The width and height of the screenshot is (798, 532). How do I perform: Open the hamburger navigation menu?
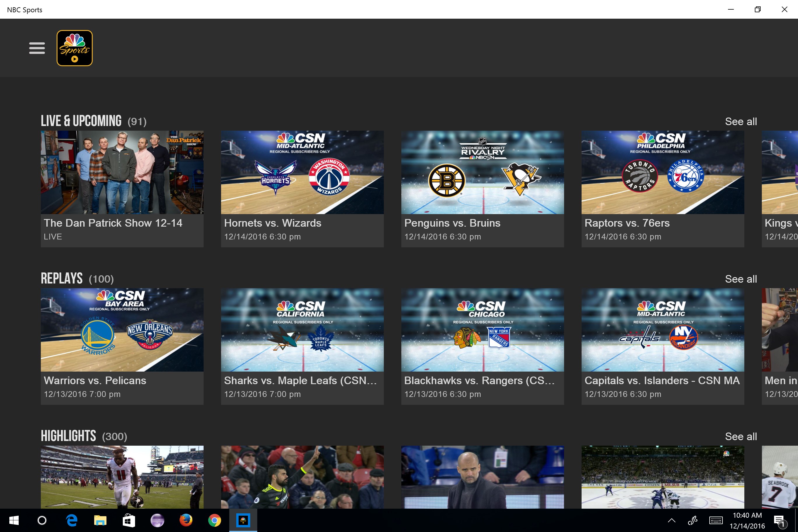37,48
